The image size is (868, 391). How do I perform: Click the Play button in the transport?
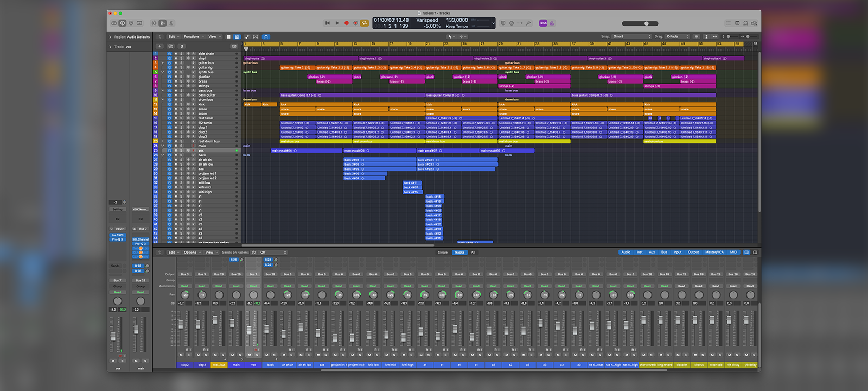point(337,23)
